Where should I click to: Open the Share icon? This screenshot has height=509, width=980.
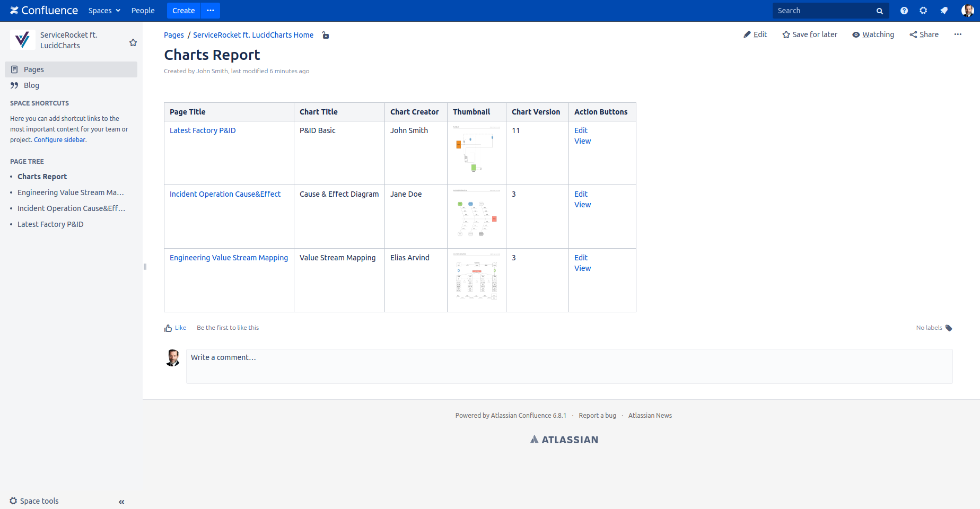pos(913,34)
